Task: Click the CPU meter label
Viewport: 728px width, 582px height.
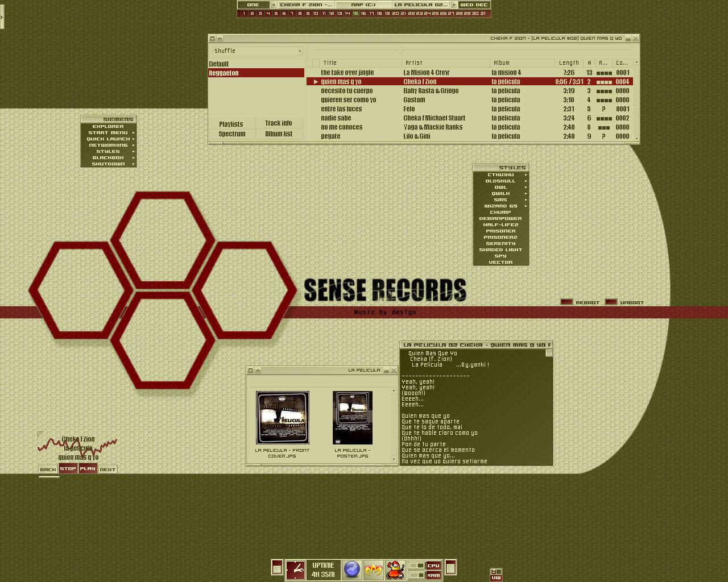Action: (x=433, y=566)
